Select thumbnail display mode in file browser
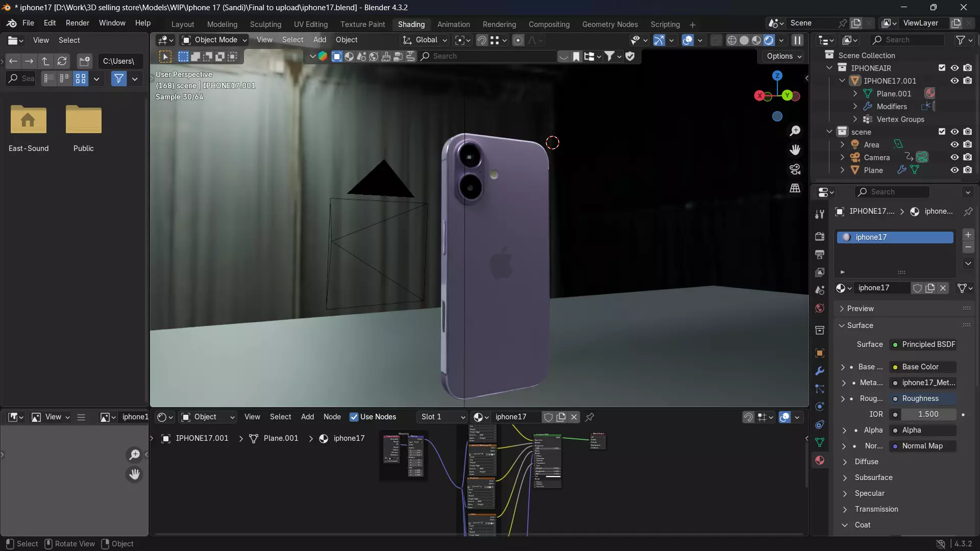Screen dimensions: 980x551 coord(81,79)
